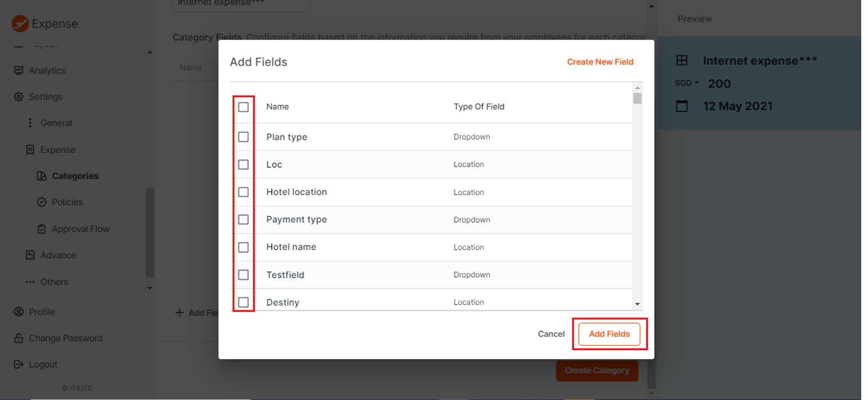Open the Analytics section
Screen dimensions: 868x400
(x=47, y=70)
